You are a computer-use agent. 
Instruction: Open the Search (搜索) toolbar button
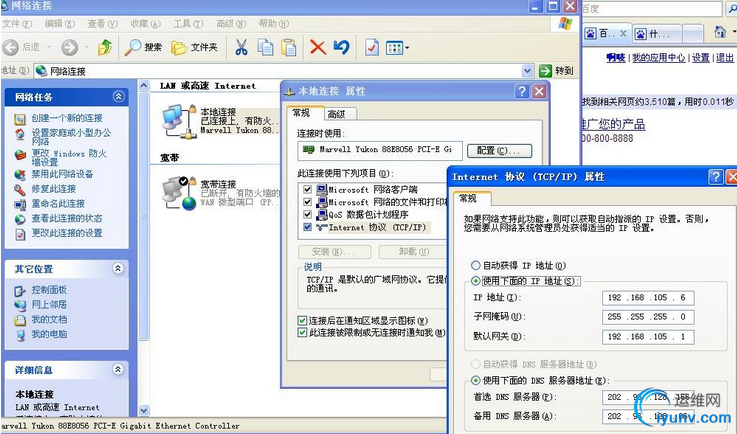pos(143,47)
